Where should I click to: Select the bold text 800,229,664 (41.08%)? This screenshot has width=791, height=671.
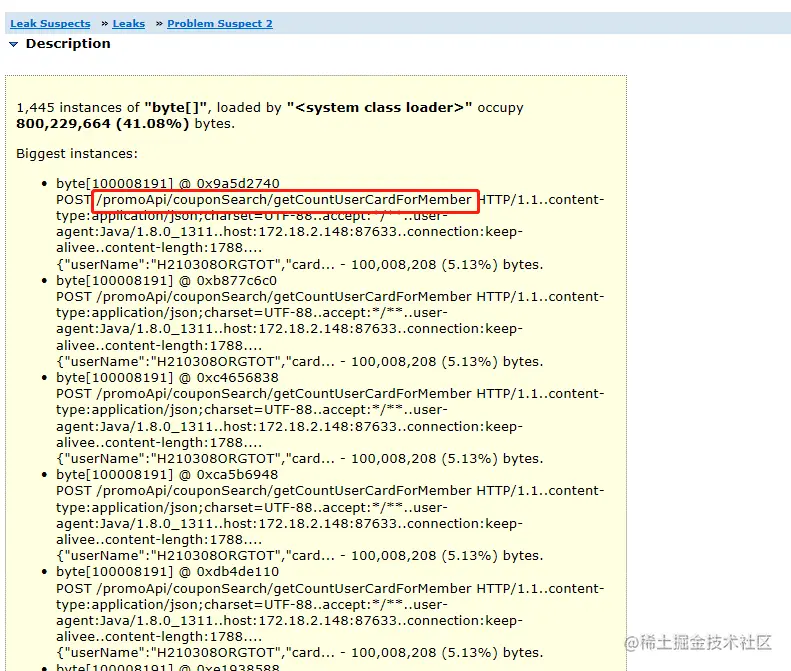(x=102, y=124)
